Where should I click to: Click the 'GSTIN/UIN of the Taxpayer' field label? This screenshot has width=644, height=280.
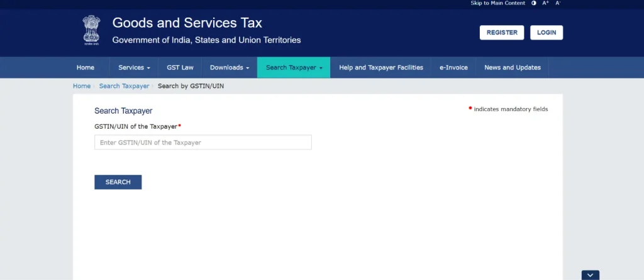[136, 126]
